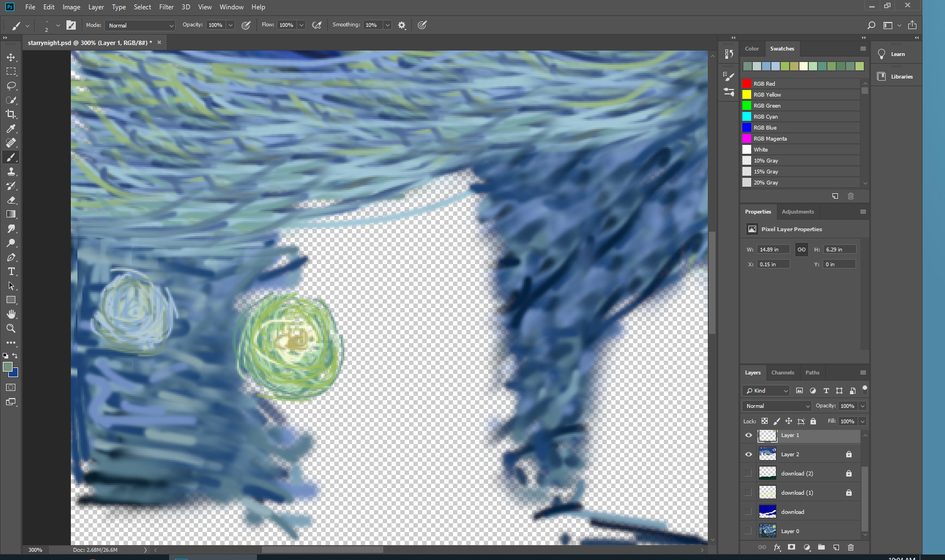Add a layer style with fx icon
This screenshot has width=945, height=560.
[x=777, y=547]
